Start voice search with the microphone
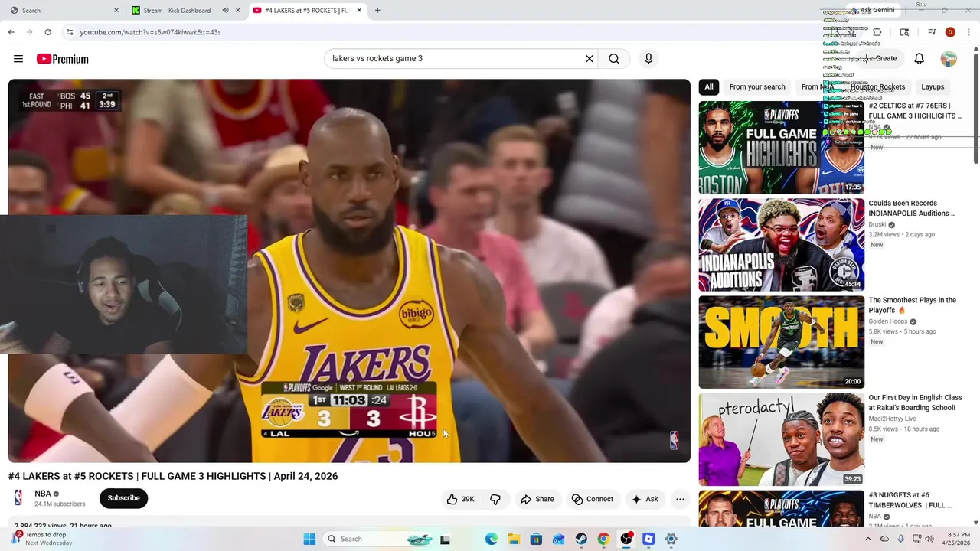 pyautogui.click(x=648, y=59)
